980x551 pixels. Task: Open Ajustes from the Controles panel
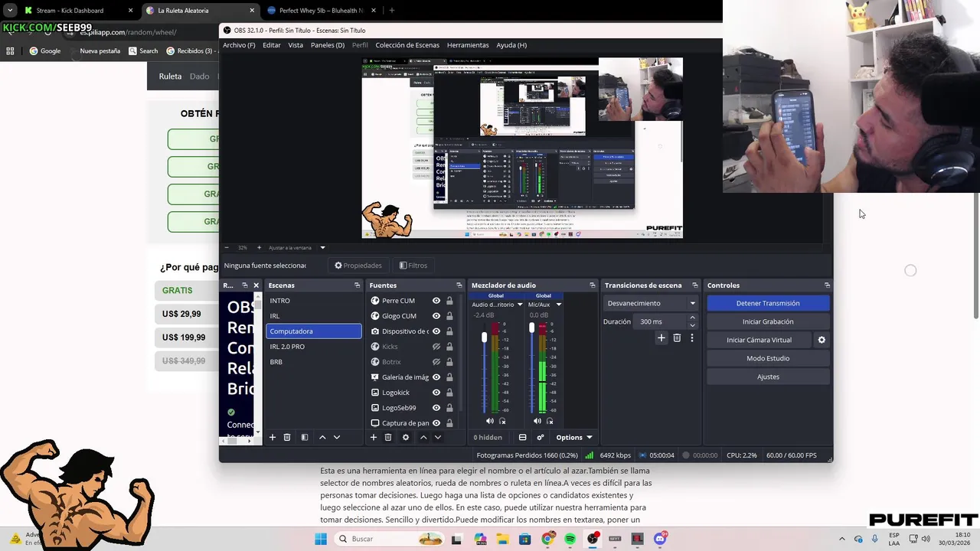click(x=768, y=377)
